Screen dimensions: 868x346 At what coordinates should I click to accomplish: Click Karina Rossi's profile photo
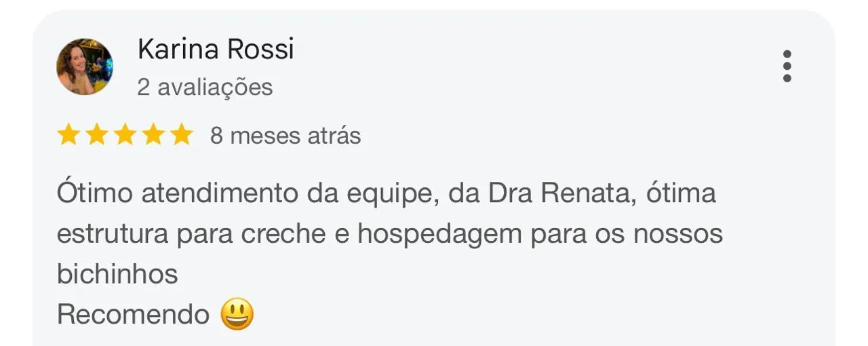[x=85, y=66]
